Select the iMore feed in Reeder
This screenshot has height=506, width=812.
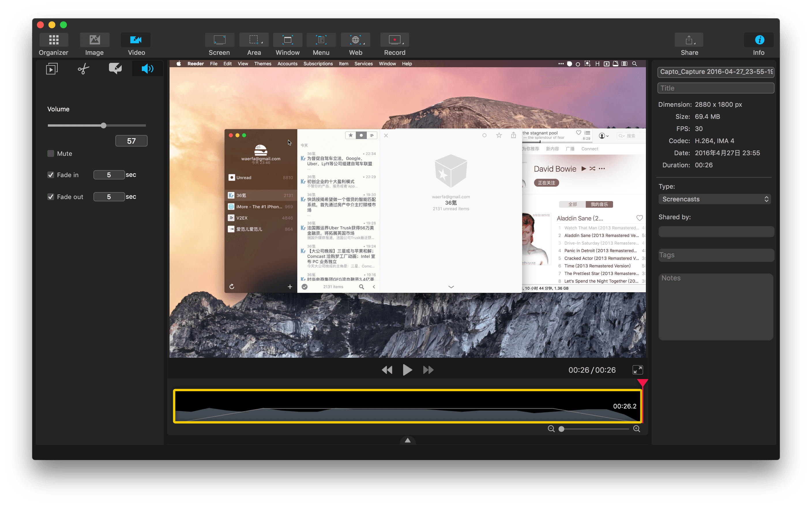click(x=260, y=207)
